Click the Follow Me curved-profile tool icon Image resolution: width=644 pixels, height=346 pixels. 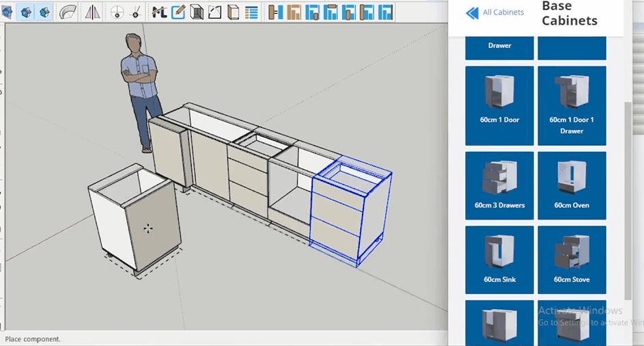(x=68, y=12)
